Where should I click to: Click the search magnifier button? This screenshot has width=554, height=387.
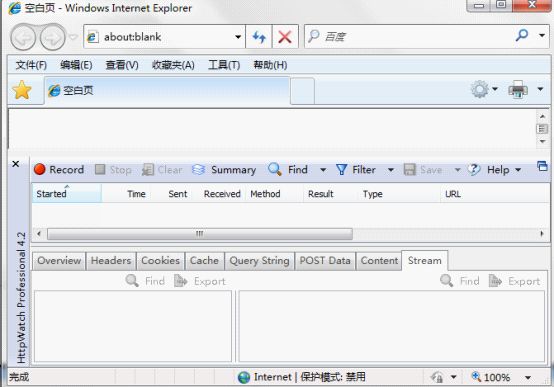(x=522, y=35)
